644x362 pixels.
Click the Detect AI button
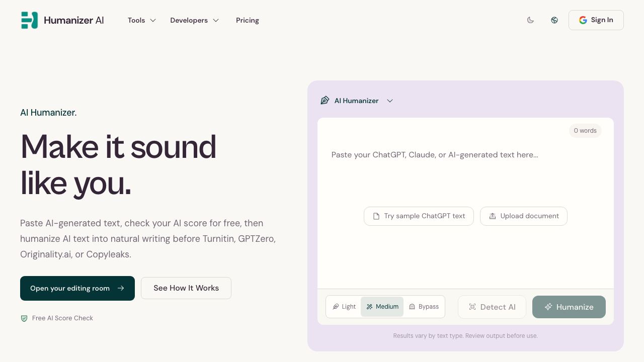[x=492, y=307]
